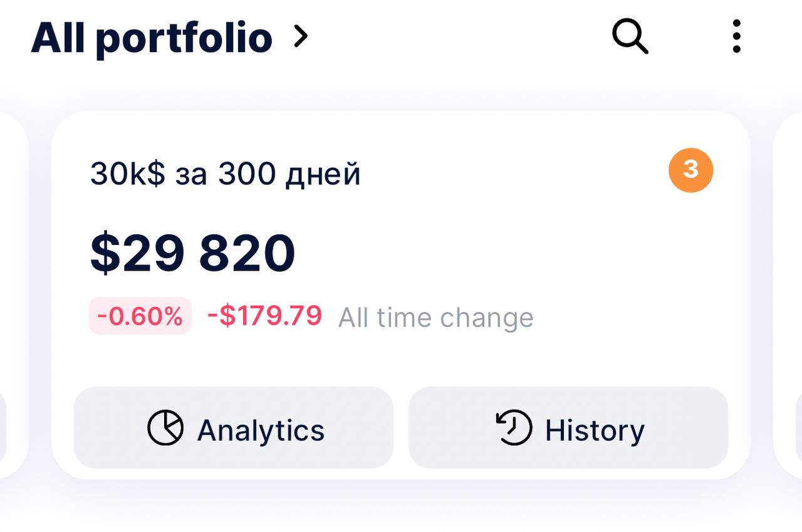Click the word Analytics label text
This screenshot has width=802, height=532.
pyautogui.click(x=261, y=430)
